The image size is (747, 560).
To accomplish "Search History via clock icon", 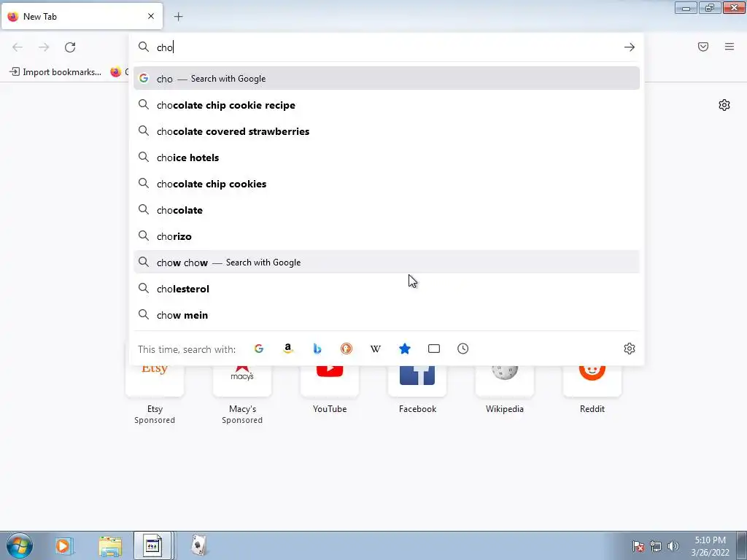I will [x=463, y=349].
